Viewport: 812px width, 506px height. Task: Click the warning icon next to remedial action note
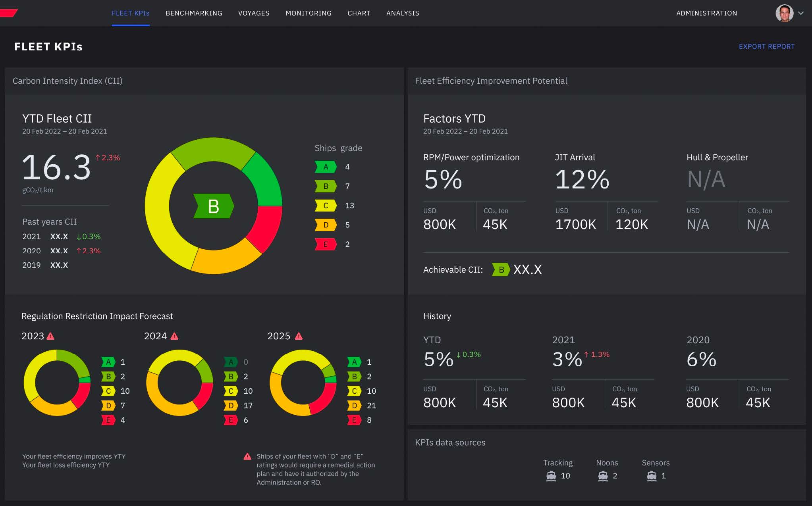(x=248, y=456)
